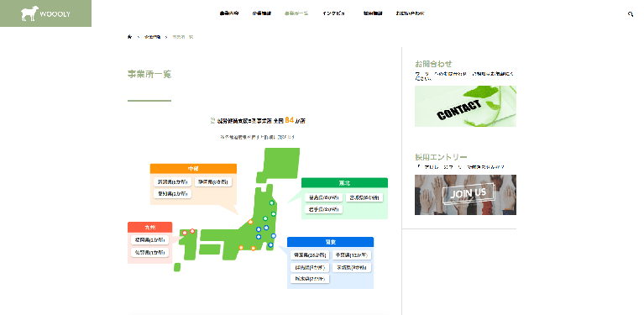Click the JOIN US banner image

(x=465, y=195)
